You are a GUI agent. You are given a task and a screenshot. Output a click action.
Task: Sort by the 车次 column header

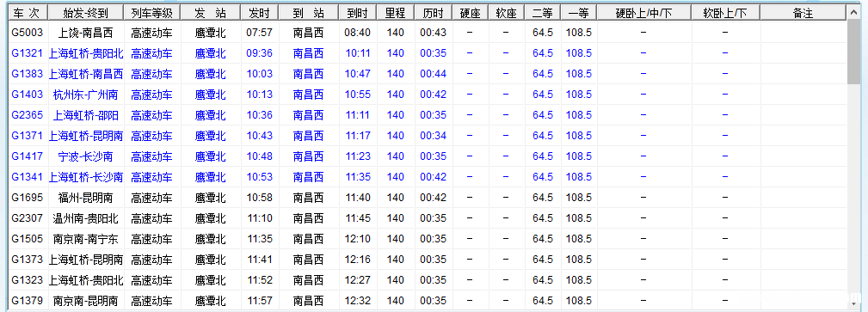coord(28,13)
